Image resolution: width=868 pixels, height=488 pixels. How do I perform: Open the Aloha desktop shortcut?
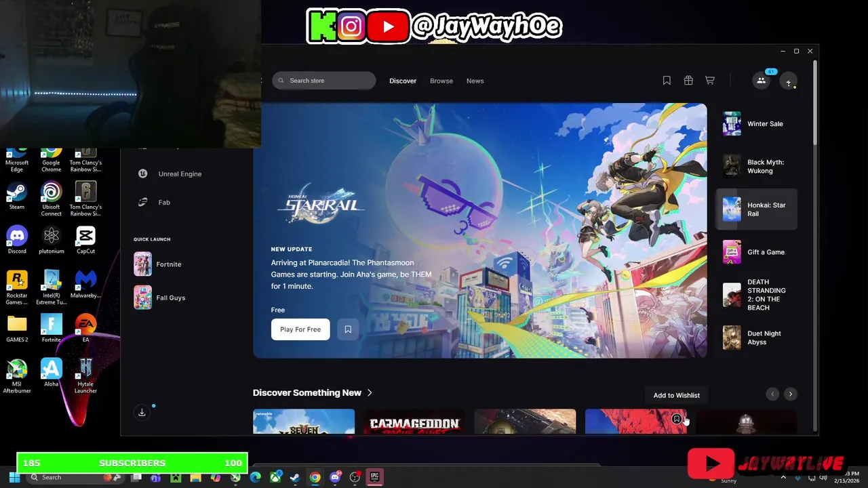(52, 373)
